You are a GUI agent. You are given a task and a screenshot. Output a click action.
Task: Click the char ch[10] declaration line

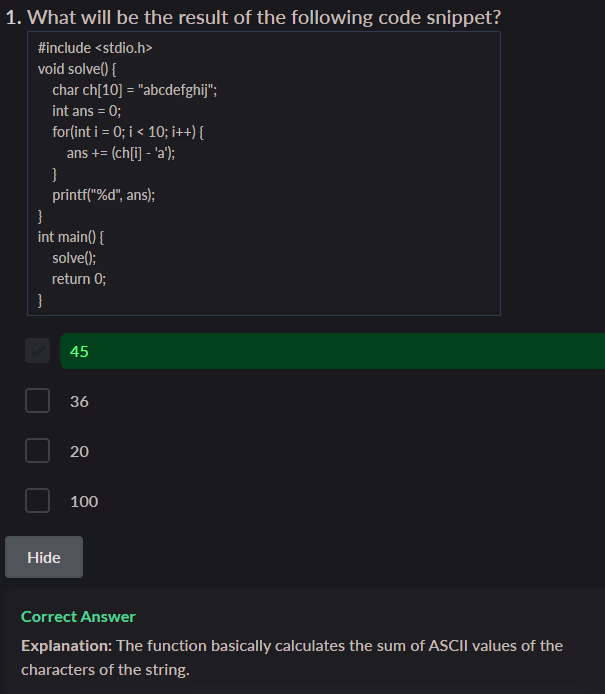point(135,90)
